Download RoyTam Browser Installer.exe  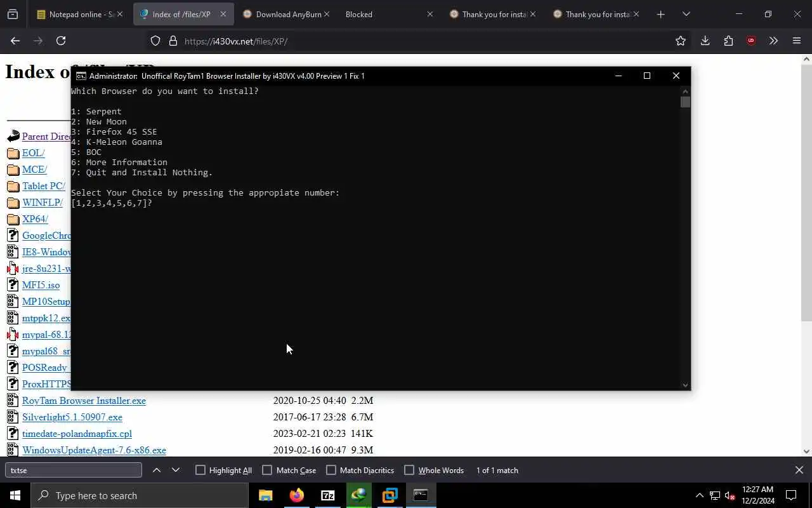[84, 401]
